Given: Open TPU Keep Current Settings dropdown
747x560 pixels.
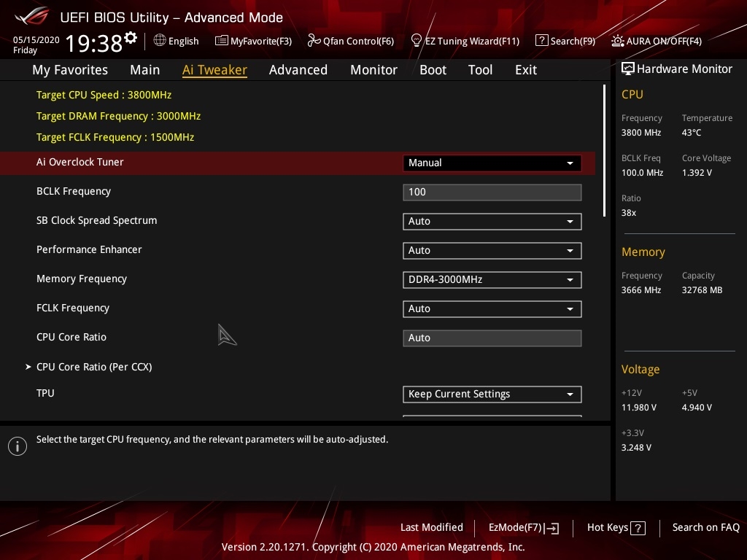Looking at the screenshot, I should pyautogui.click(x=492, y=394).
